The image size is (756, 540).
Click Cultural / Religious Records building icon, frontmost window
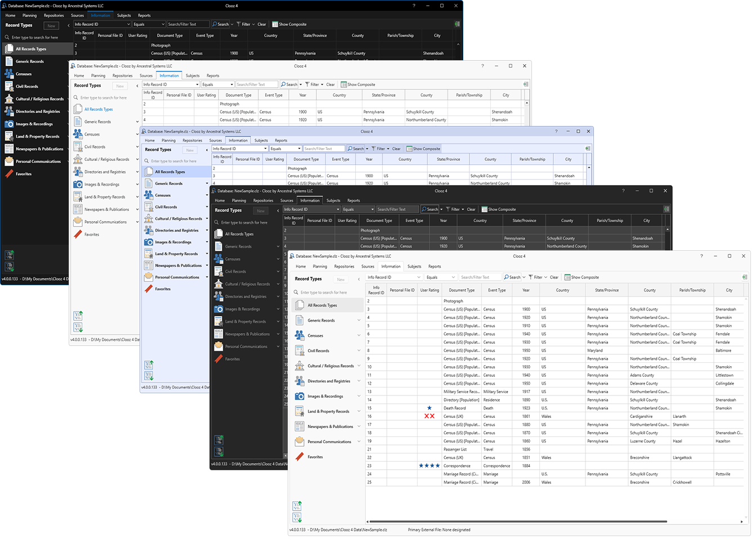[299, 366]
